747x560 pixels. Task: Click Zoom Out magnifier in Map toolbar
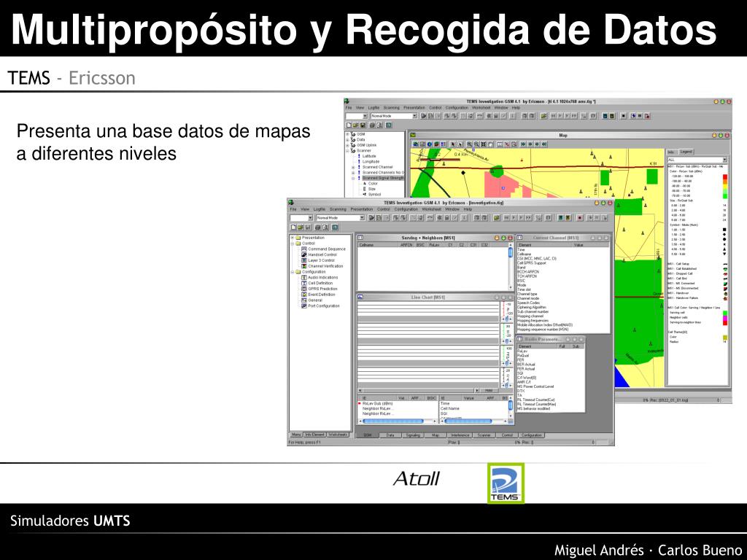(476, 144)
